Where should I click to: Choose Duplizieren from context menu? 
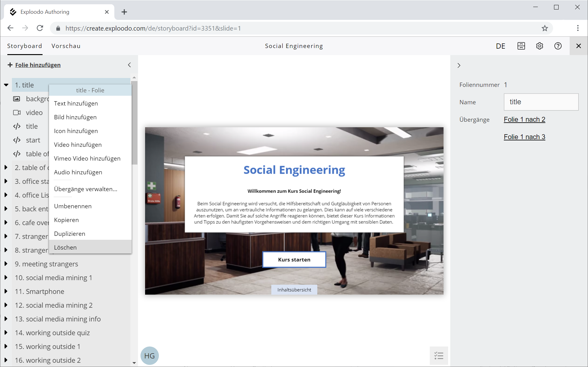[70, 234]
